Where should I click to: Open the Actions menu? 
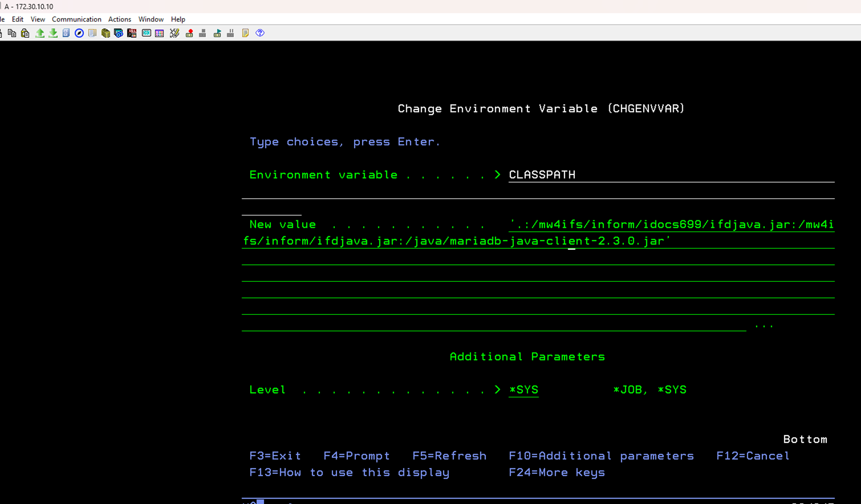click(x=120, y=19)
